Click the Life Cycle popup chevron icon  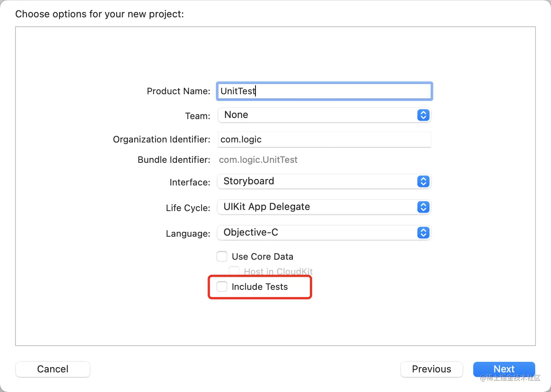[423, 207]
